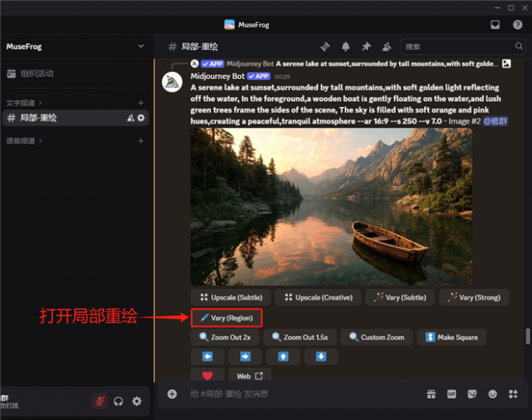Click the Midjourney Bot avatar
532x420 pixels.
pos(172,82)
